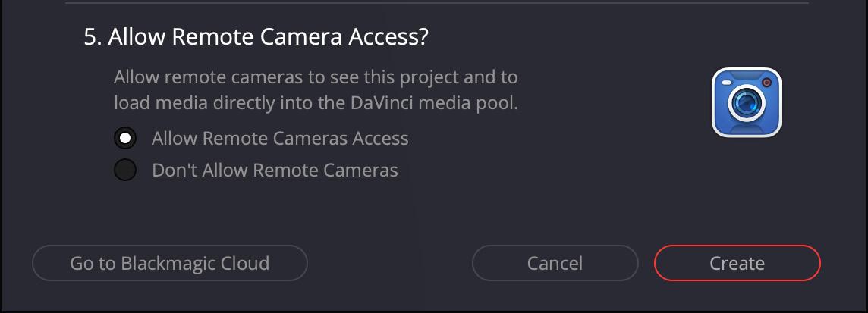Image resolution: width=868 pixels, height=313 pixels.
Task: Choose the Don't Allow Remote Cameras radio button
Action: click(x=125, y=170)
